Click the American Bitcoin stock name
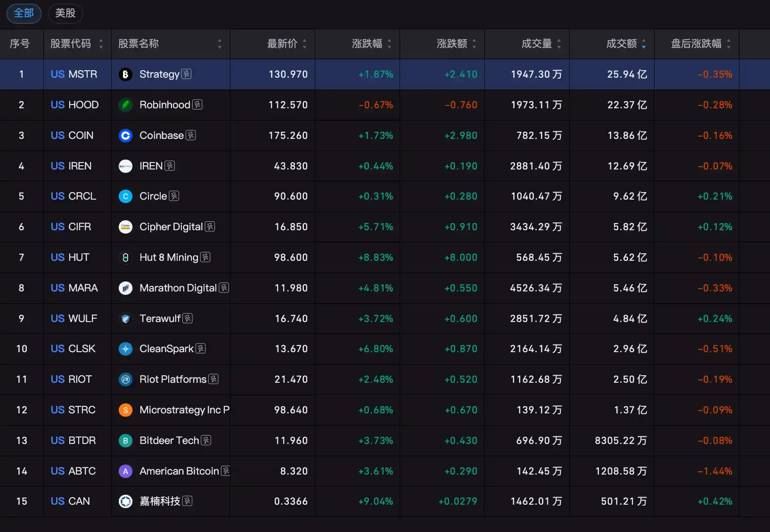This screenshot has height=532, width=770. click(x=179, y=471)
